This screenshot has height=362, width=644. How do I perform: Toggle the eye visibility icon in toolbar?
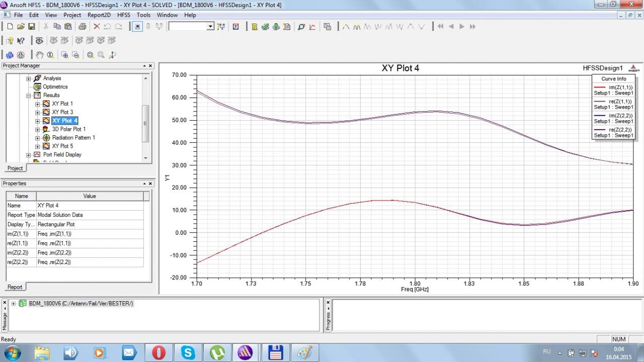(39, 41)
